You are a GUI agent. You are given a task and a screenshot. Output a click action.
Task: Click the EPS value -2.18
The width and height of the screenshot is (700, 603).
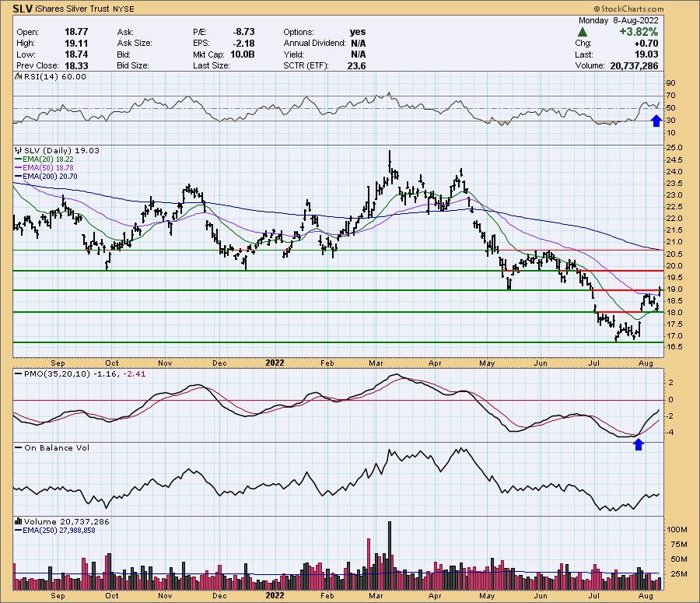(x=243, y=44)
